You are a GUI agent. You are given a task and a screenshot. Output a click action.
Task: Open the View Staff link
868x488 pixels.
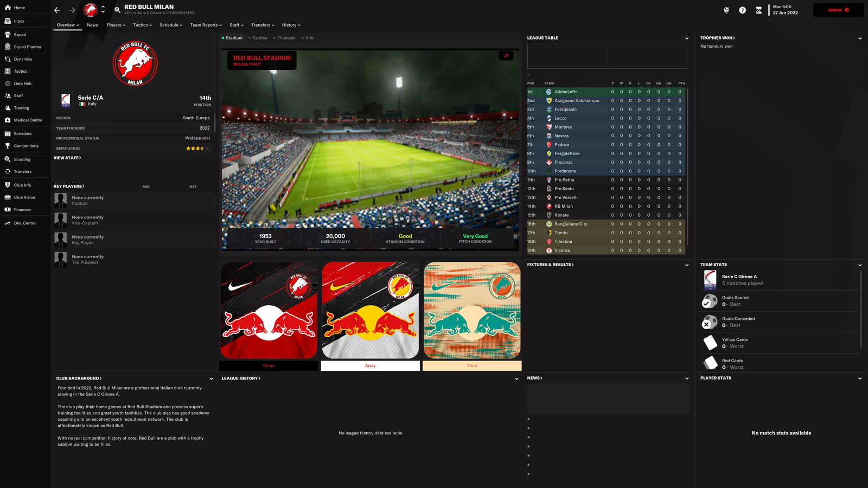pos(67,158)
